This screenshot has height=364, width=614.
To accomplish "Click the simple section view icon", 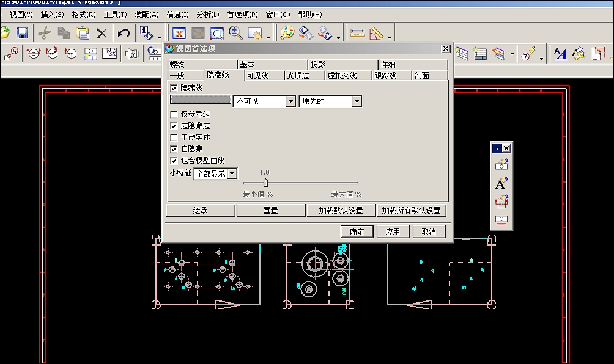I will tap(33, 54).
